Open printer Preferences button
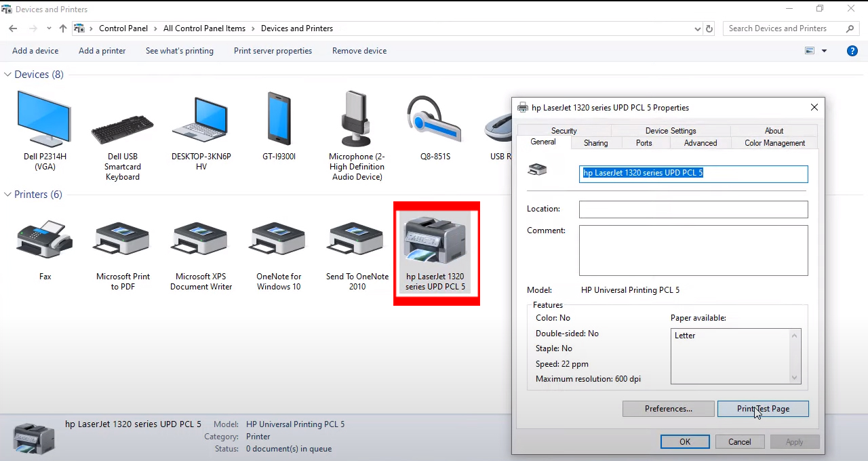Viewport: 868px width, 461px height. click(x=668, y=409)
